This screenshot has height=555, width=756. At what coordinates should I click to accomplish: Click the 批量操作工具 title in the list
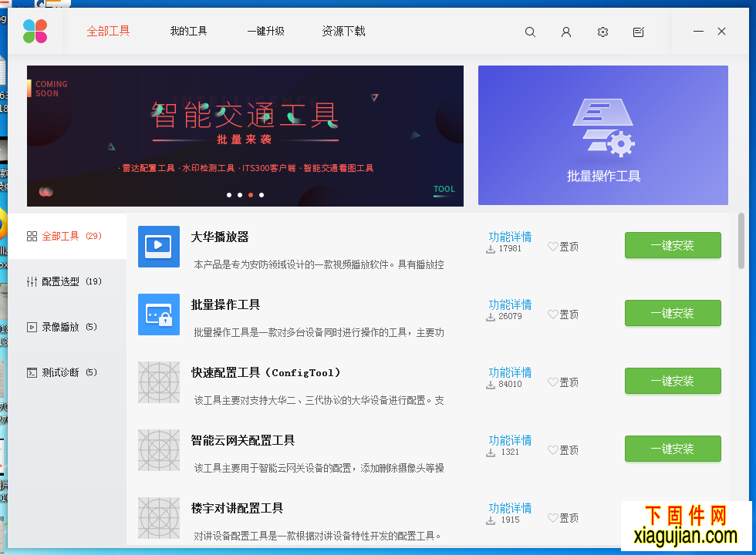[x=225, y=305]
